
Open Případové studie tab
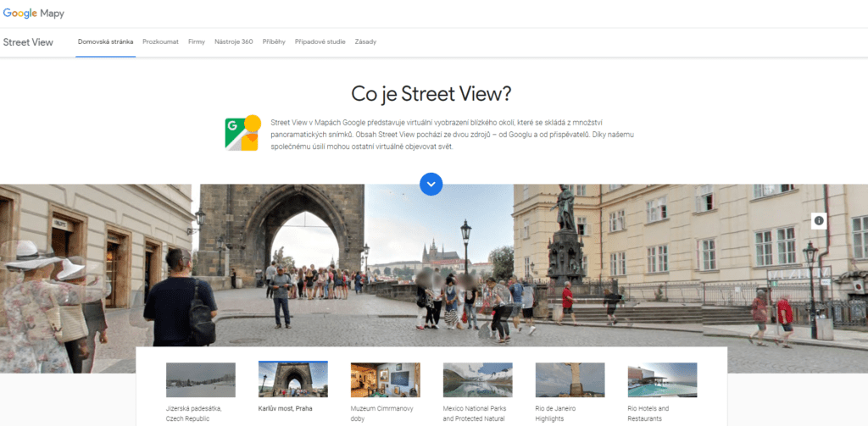[320, 41]
